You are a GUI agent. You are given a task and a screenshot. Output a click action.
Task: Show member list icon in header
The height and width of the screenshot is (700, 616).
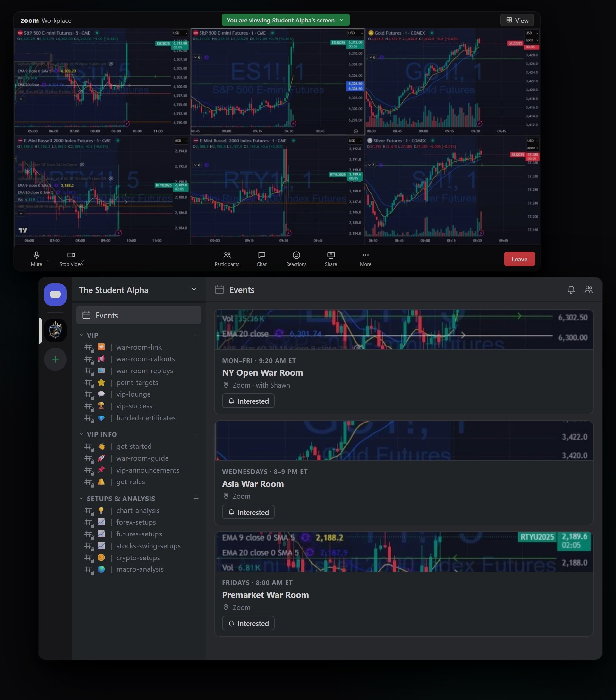pos(588,290)
